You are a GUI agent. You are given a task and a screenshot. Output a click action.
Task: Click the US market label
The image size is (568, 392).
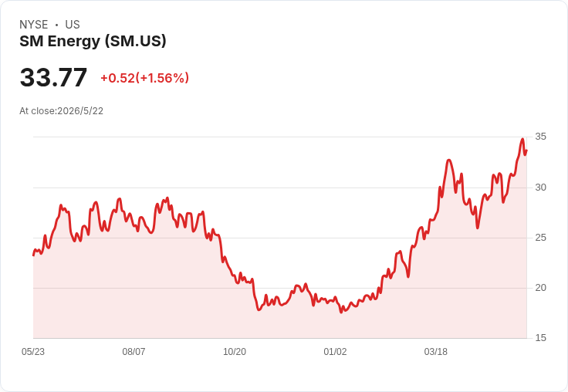[x=73, y=25]
